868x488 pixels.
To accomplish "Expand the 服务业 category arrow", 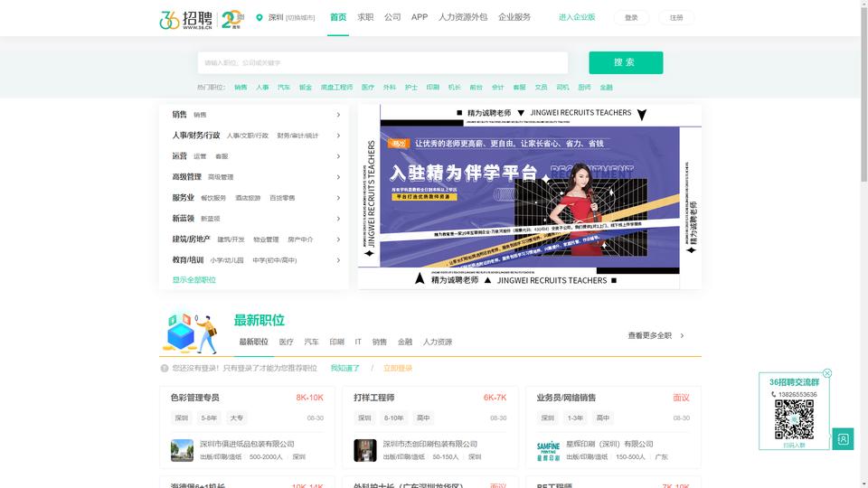I will [x=338, y=198].
